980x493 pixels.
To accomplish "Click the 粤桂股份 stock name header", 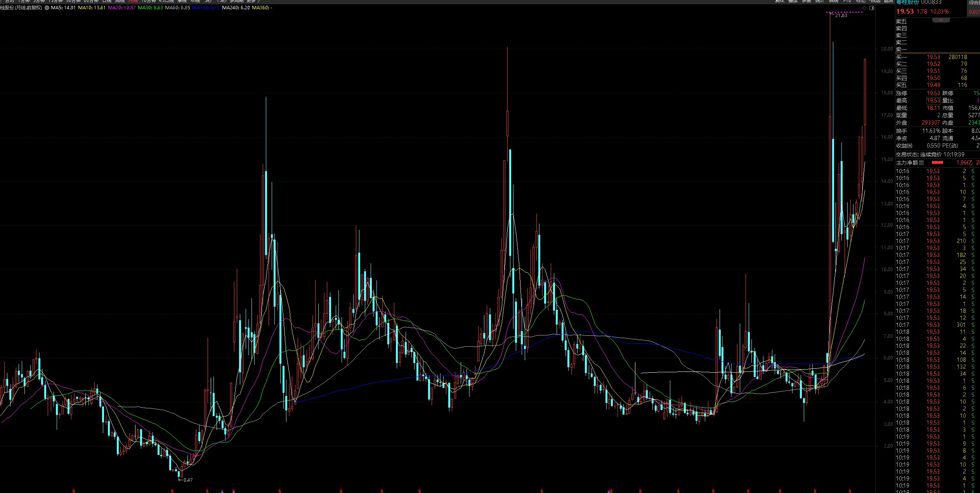I will [x=907, y=2].
